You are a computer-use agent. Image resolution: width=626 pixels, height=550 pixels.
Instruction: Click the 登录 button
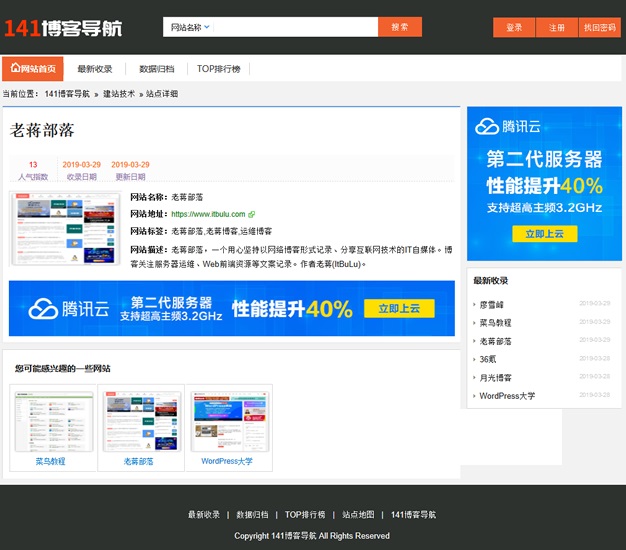[x=514, y=28]
